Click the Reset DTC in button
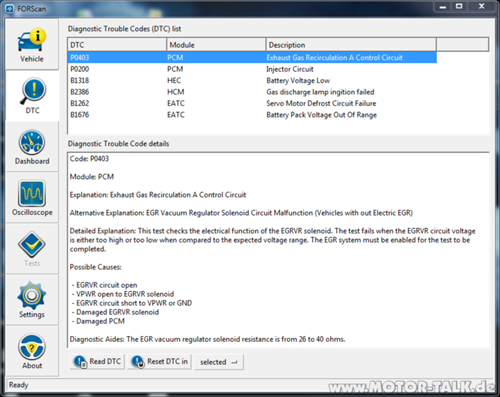Image resolution: width=500 pixels, height=397 pixels. point(160,362)
